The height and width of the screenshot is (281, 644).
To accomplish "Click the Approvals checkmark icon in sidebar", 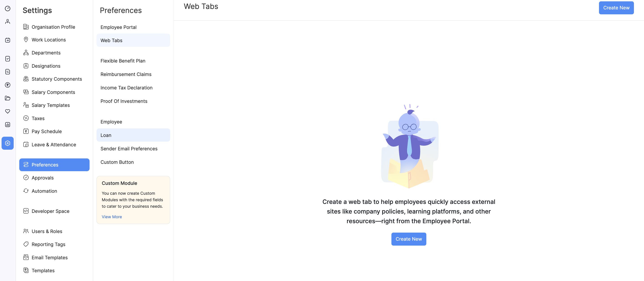I will tap(7, 58).
